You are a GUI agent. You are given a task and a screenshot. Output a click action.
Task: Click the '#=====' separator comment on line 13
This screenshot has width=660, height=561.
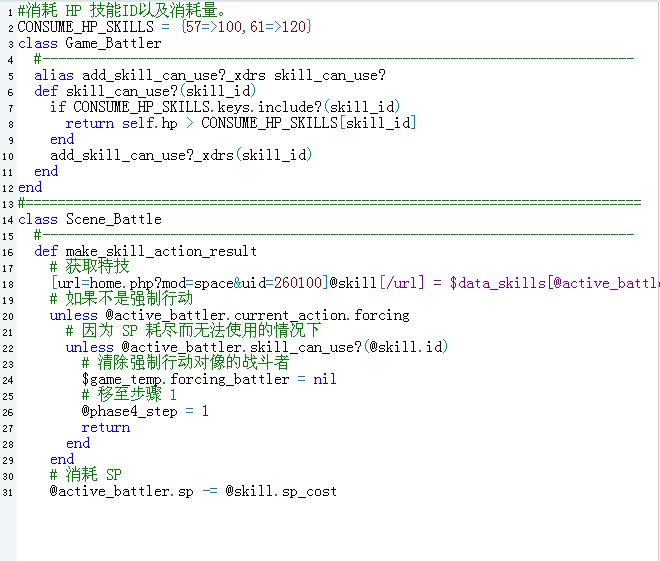coord(330,203)
